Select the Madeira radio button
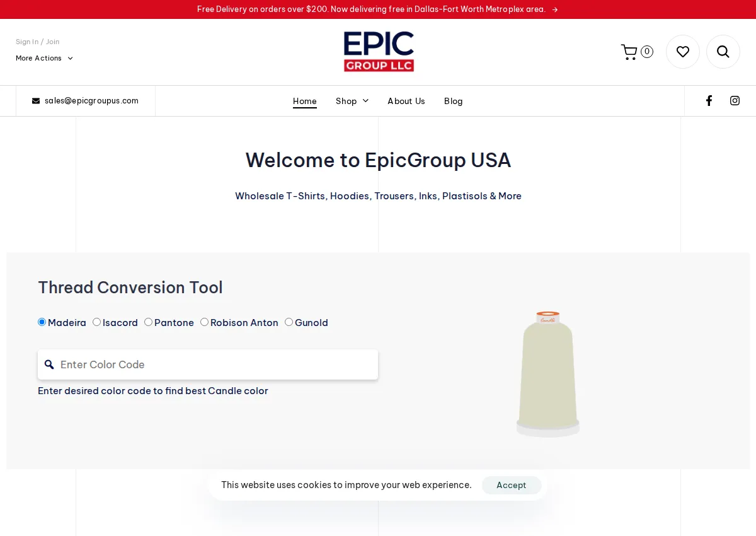Viewport: 756px width, 536px height. [42, 322]
